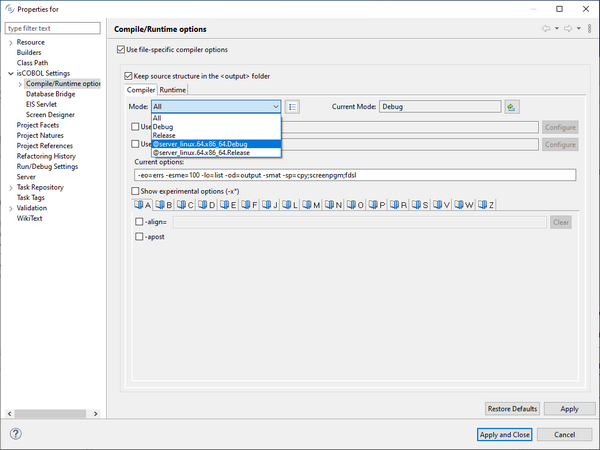
Task: Toggle Keep source structure in output folder
Action: (128, 75)
